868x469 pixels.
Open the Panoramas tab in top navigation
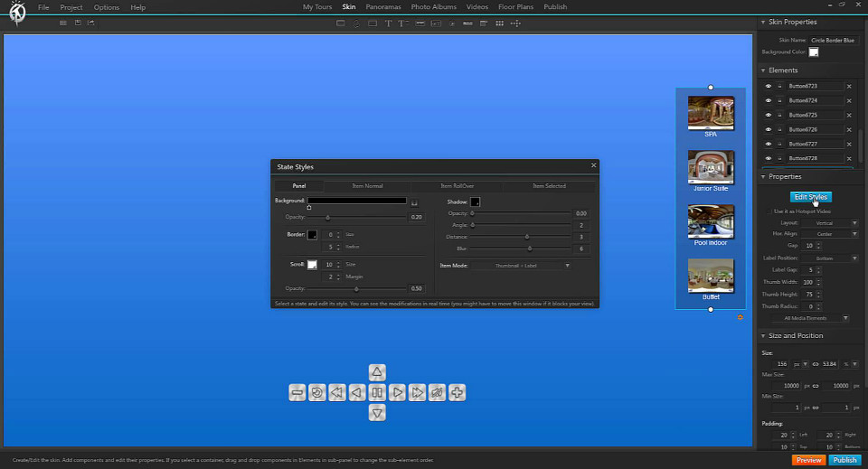pyautogui.click(x=383, y=7)
